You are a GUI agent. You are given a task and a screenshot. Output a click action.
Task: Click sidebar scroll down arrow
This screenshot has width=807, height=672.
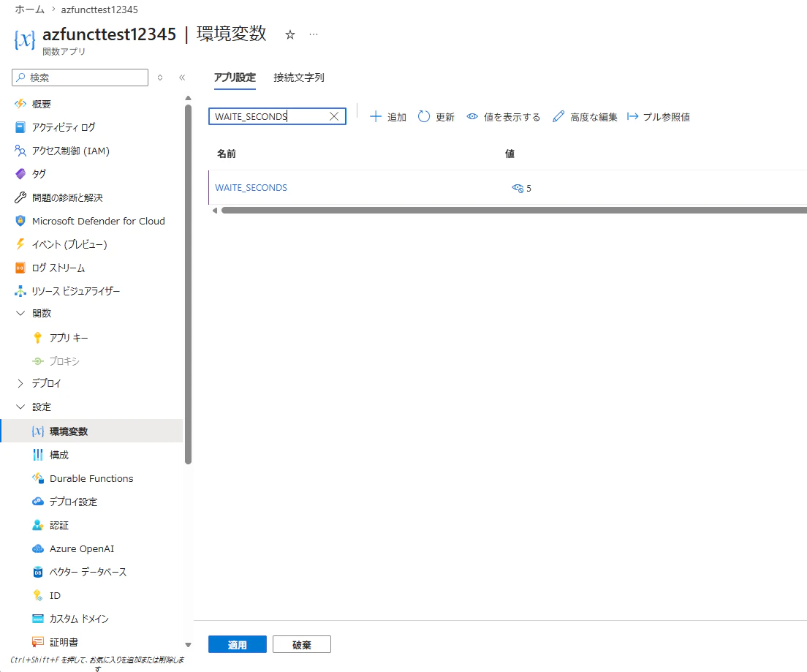188,645
